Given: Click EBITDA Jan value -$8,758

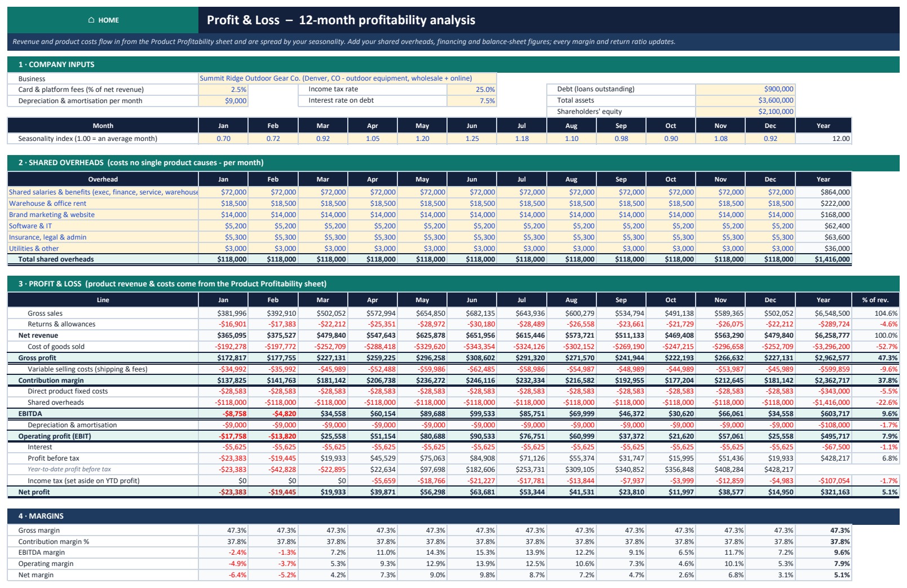Looking at the screenshot, I should 223,414.
